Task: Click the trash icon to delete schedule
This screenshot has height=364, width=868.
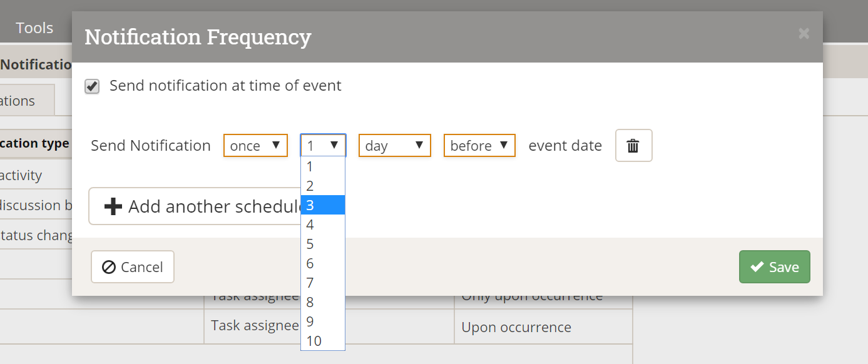Action: (633, 146)
